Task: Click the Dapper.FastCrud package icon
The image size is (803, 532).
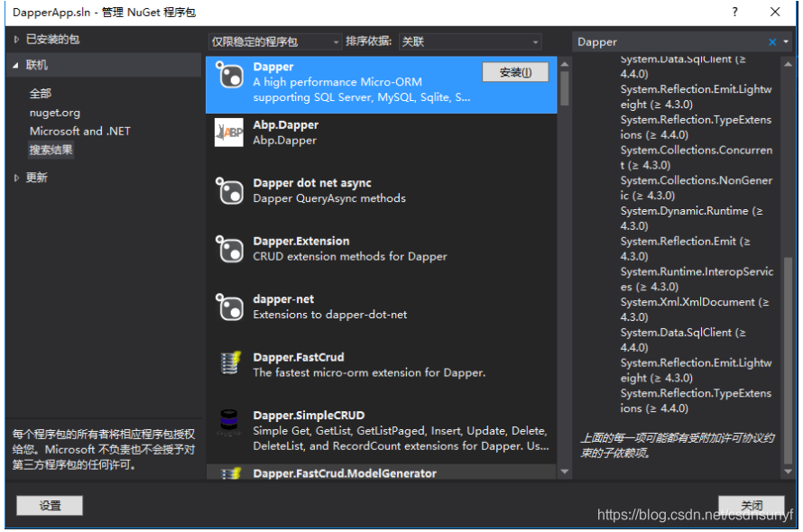Action: (232, 362)
